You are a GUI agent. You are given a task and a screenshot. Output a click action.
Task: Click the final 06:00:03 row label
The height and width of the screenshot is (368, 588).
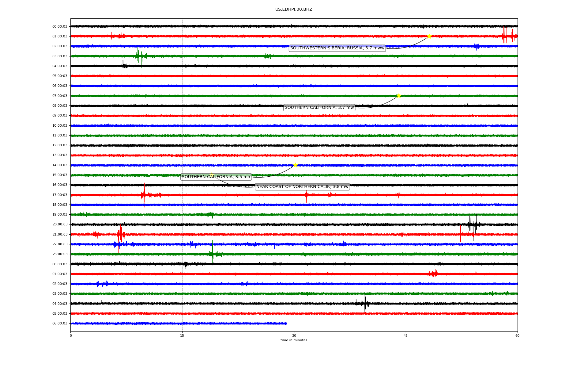[60, 323]
